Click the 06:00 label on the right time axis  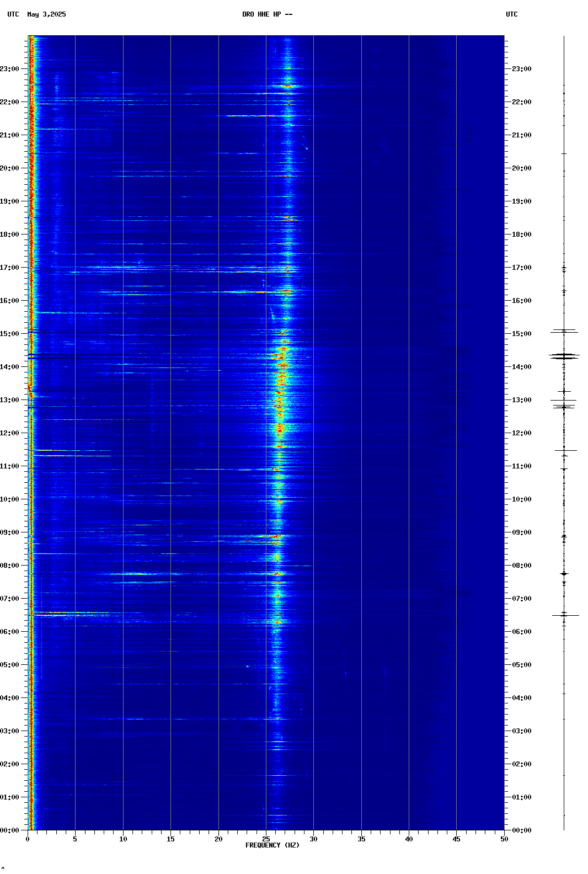point(522,632)
